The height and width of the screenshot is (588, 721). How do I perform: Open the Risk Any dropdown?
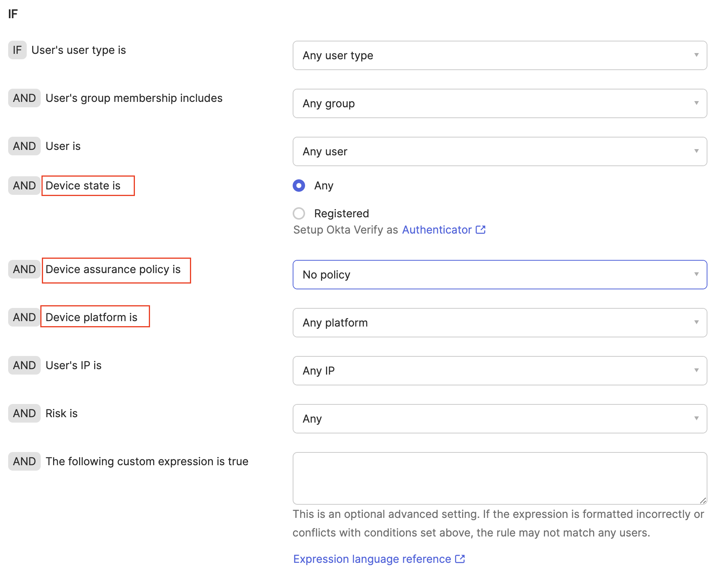click(500, 419)
